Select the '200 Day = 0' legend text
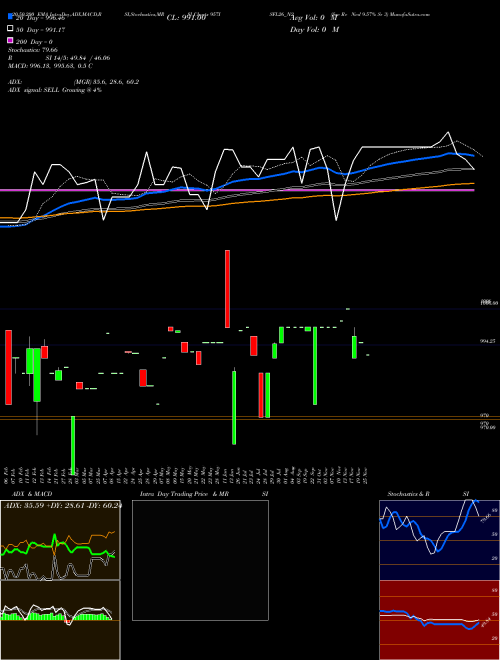500x660 pixels. [34, 42]
